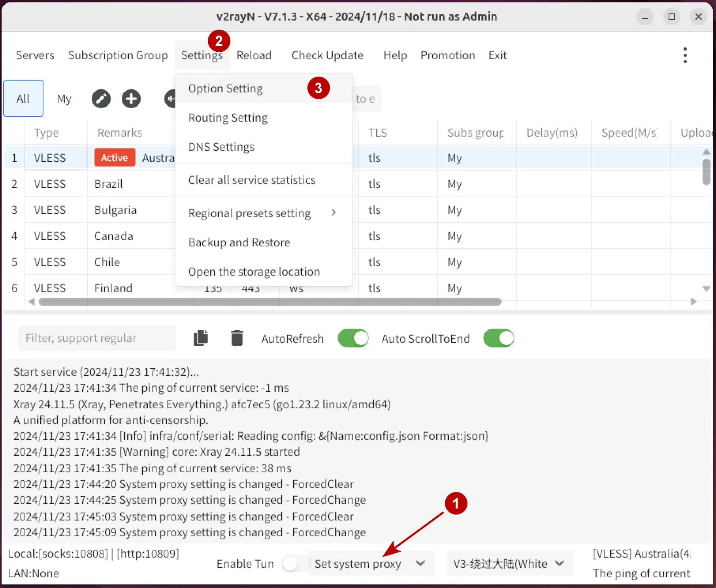Select Open the storage location
This screenshot has width=716, height=588.
pos(263,272)
